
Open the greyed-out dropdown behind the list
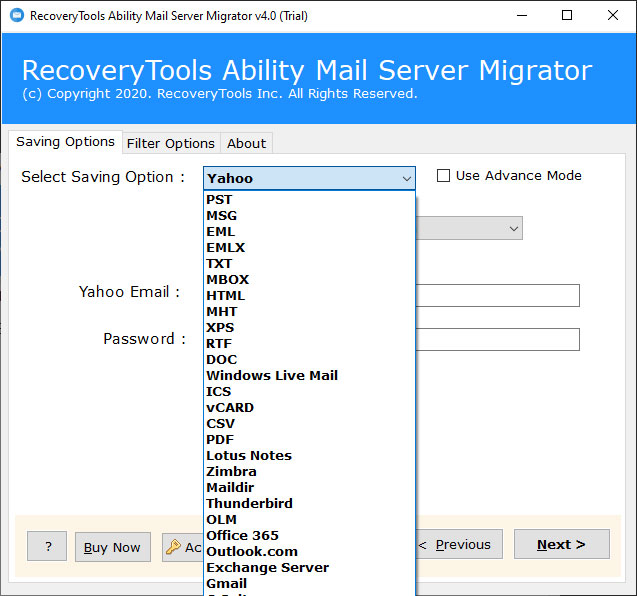point(469,228)
